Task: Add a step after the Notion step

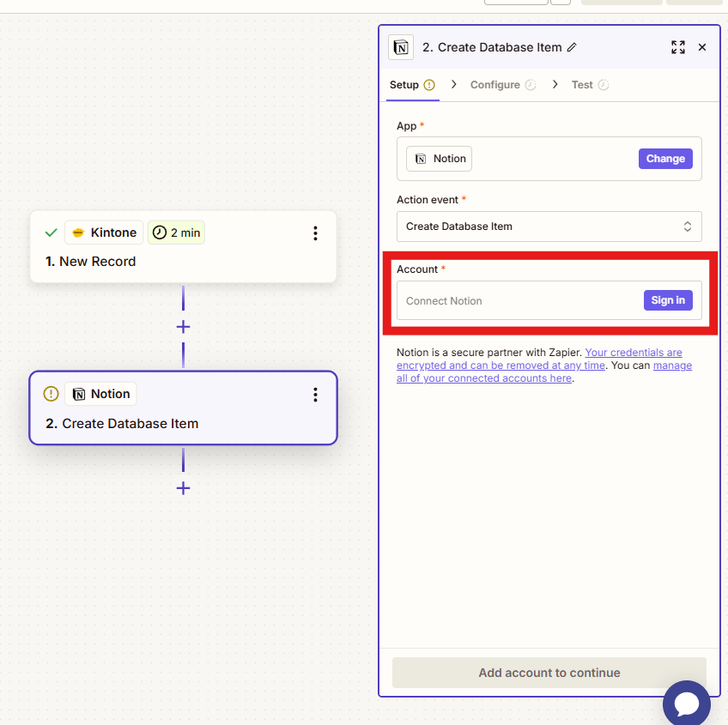Action: [x=184, y=488]
